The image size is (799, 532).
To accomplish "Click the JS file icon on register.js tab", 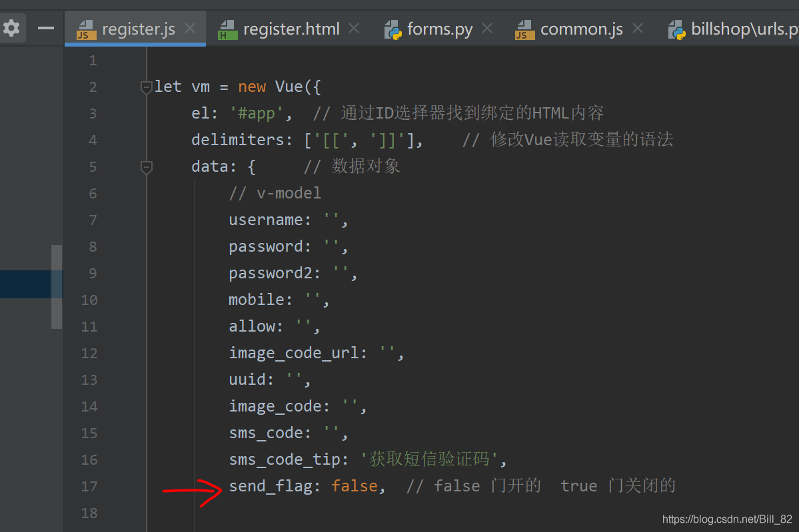I will 86,29.
